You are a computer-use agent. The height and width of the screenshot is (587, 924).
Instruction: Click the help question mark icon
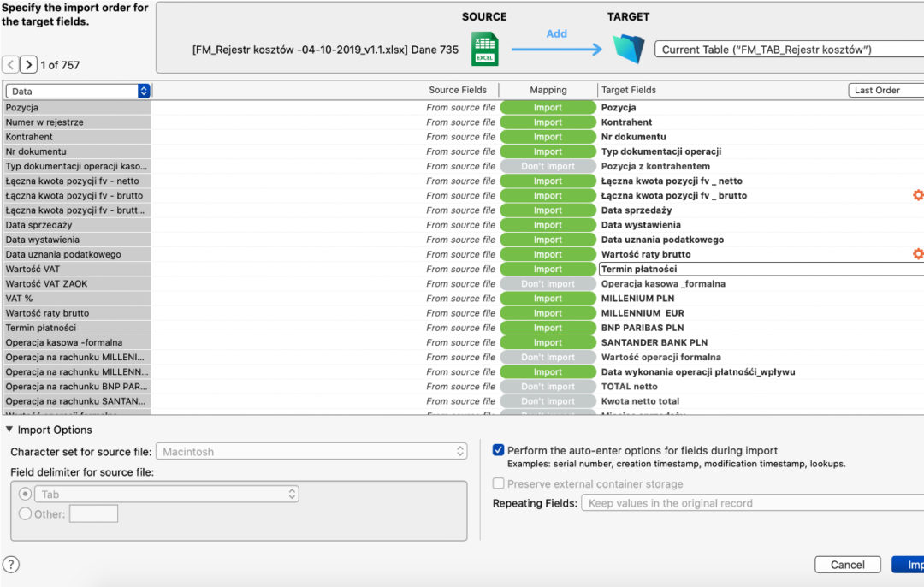[x=10, y=565]
